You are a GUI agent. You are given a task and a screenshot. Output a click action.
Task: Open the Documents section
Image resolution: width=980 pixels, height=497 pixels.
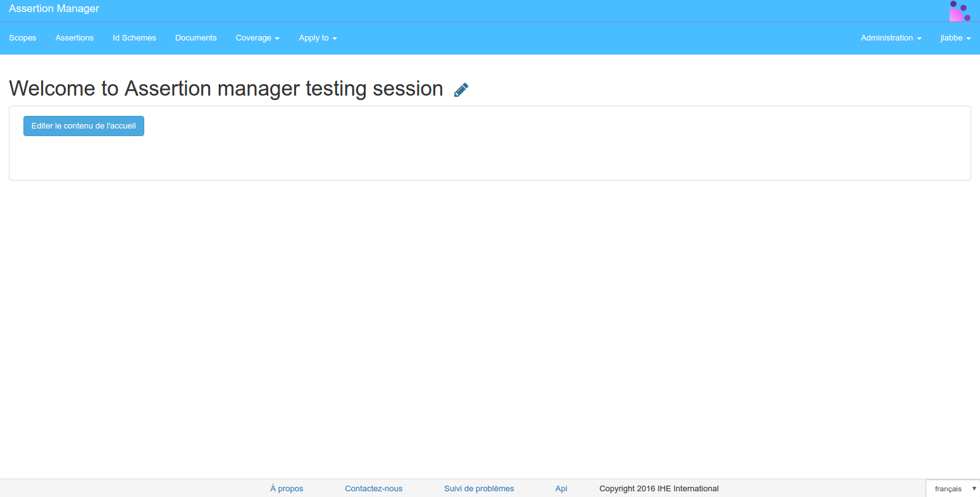click(196, 38)
